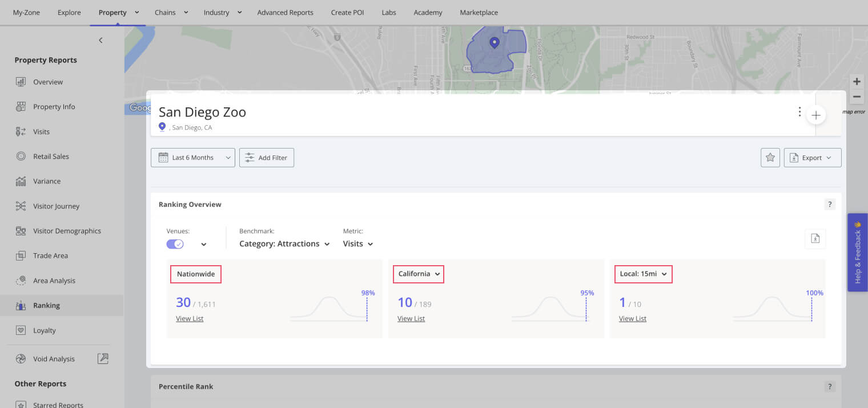Star this report with the star button
This screenshot has height=408, width=868.
(770, 158)
